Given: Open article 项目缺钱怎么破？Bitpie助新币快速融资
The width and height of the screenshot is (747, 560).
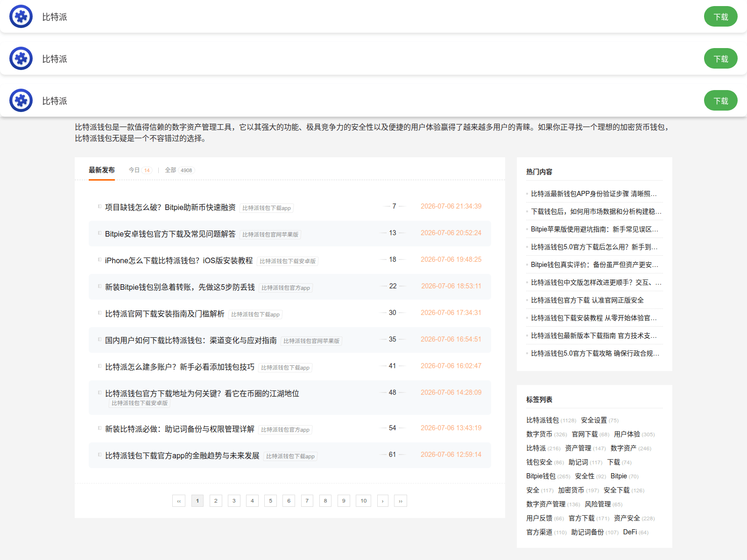Looking at the screenshot, I should tap(170, 207).
